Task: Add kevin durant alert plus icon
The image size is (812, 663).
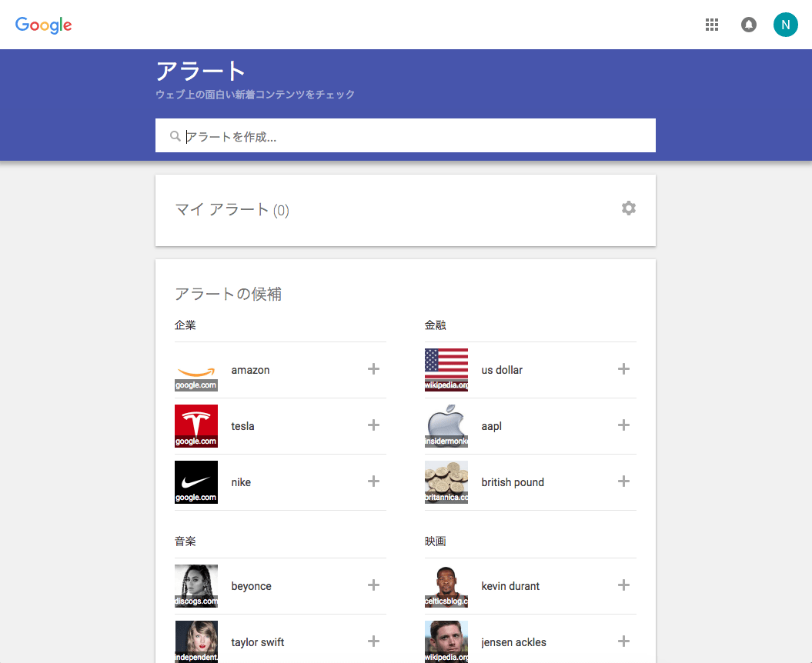Action: click(x=623, y=585)
